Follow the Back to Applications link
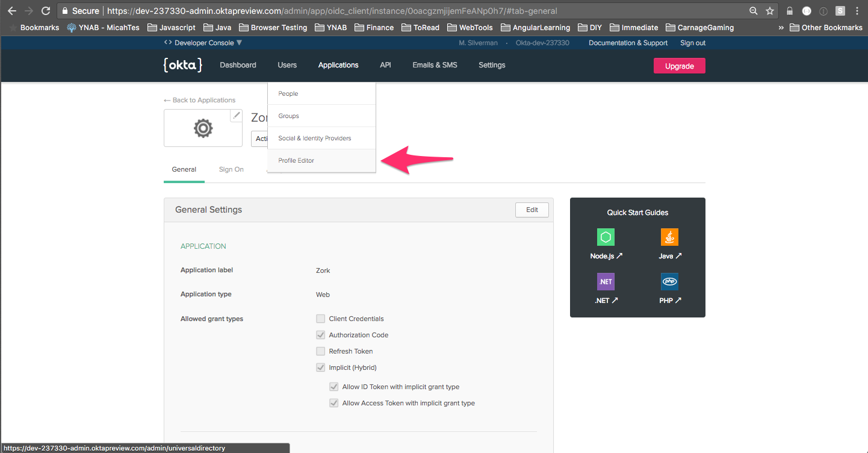 click(199, 100)
